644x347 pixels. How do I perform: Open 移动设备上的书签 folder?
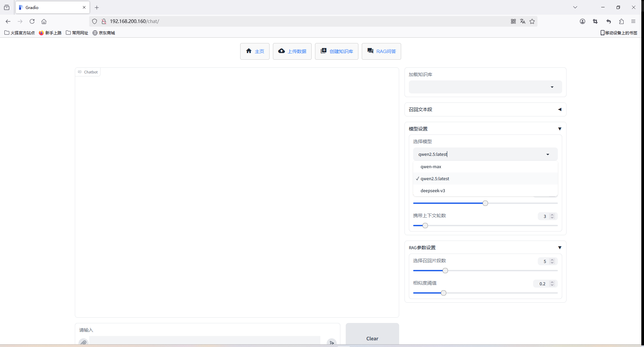[x=619, y=33]
